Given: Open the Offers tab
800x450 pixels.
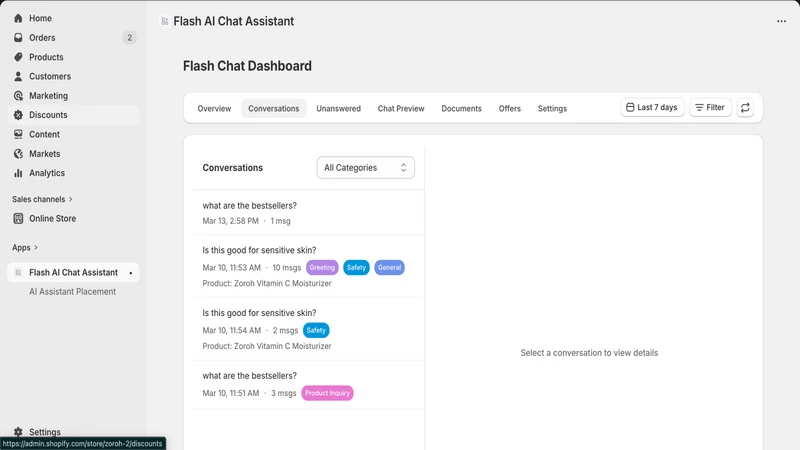Looking at the screenshot, I should (510, 109).
